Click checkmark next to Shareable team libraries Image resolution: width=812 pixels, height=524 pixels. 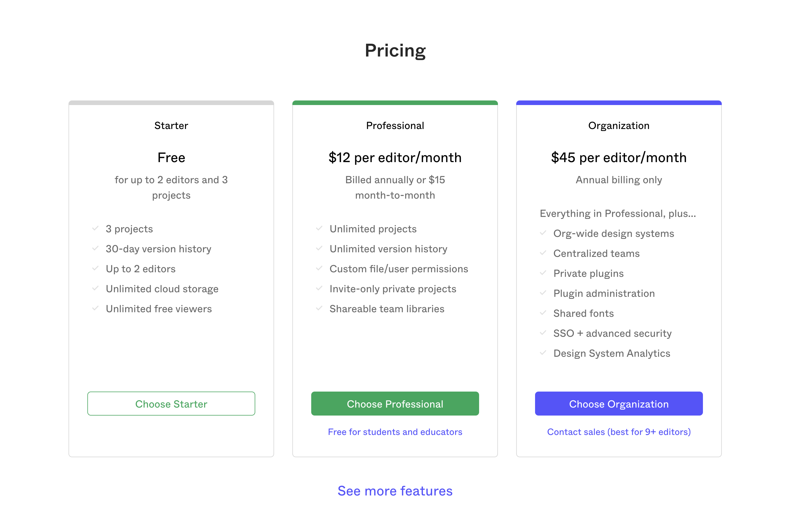(319, 308)
